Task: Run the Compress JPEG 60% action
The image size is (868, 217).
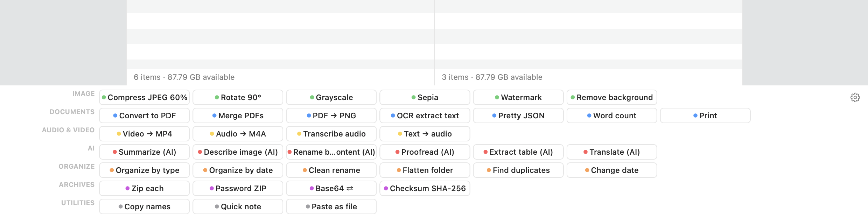Action: [144, 97]
